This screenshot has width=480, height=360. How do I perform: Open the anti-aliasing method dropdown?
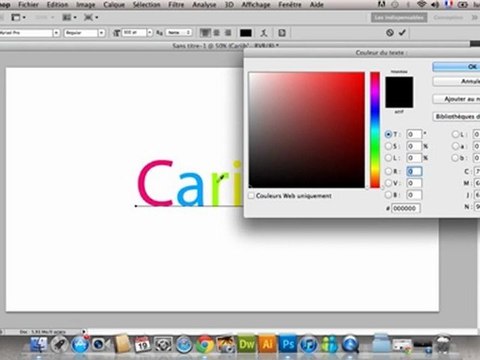point(179,33)
